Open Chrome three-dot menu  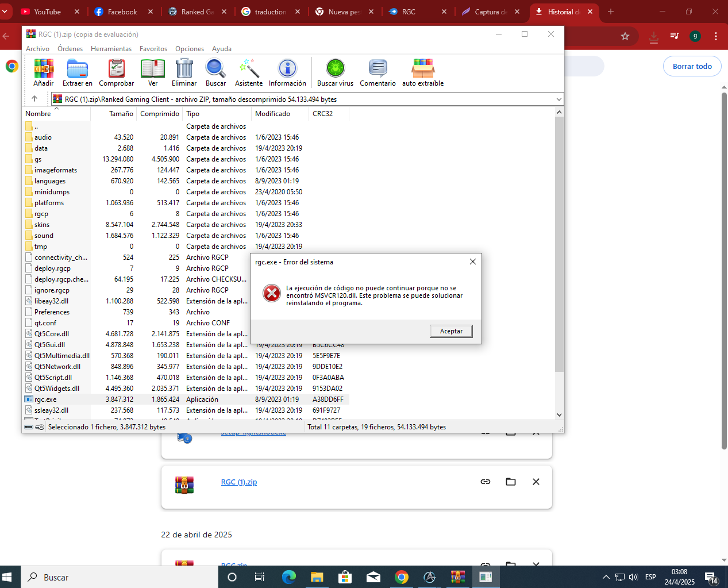click(716, 36)
